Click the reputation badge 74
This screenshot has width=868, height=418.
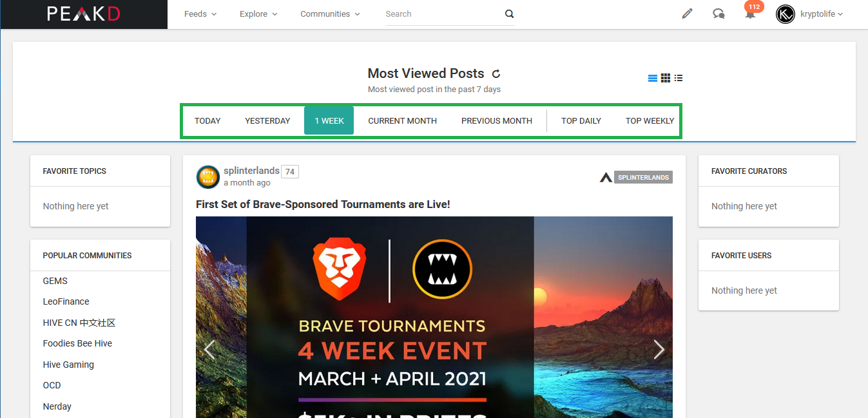(290, 171)
